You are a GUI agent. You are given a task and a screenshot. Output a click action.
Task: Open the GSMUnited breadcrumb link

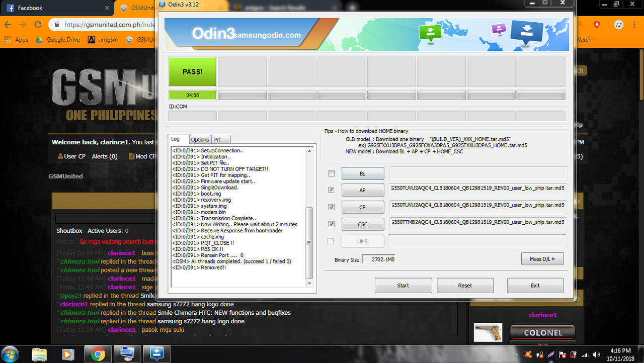click(x=66, y=176)
